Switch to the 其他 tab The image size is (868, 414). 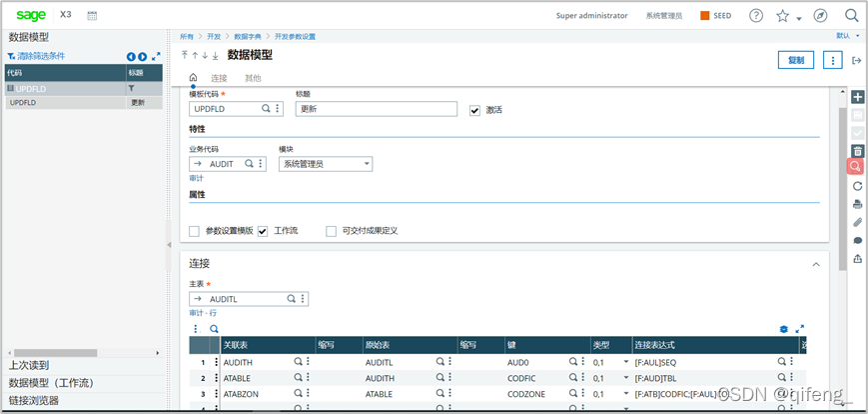253,78
